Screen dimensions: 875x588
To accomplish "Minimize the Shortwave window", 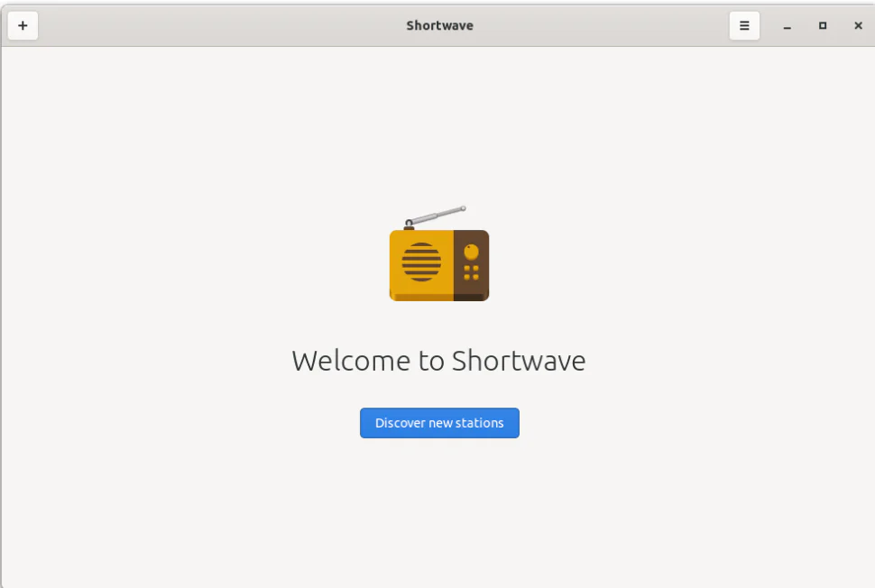I will [787, 26].
